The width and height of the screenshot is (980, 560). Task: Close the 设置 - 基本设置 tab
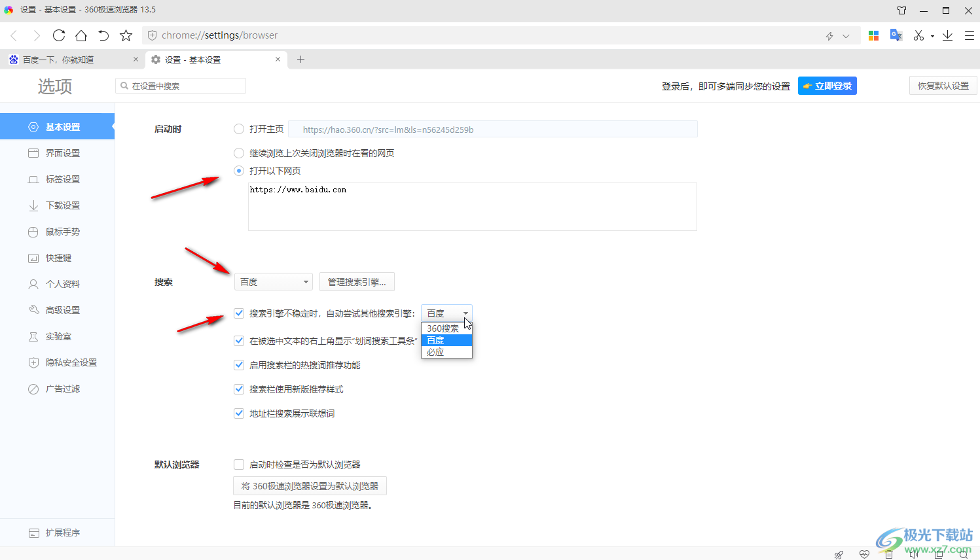(278, 59)
